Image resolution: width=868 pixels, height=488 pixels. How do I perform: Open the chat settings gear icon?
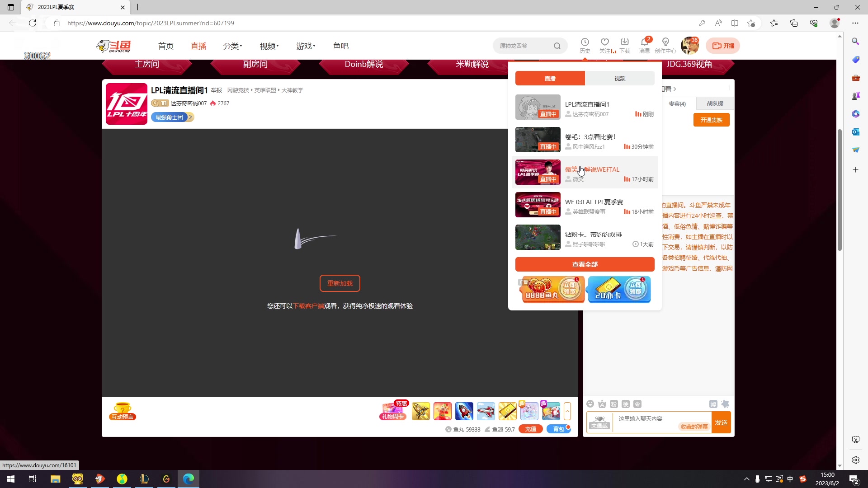pos(725,404)
